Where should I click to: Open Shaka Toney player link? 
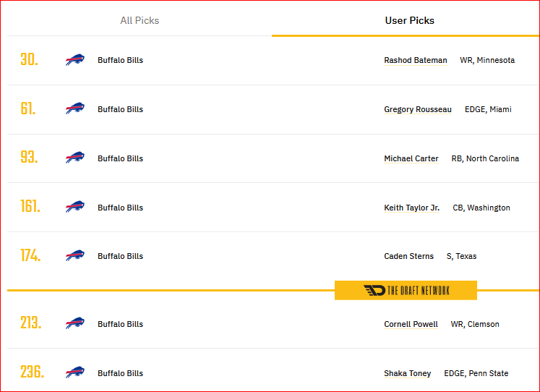(x=408, y=373)
